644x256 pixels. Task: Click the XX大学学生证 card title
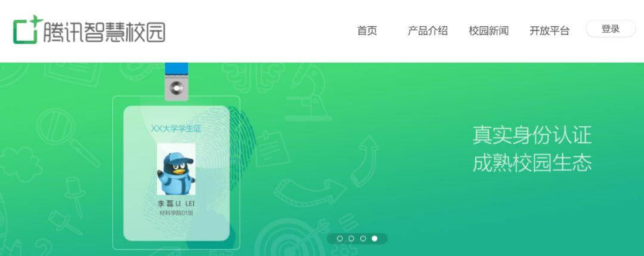pyautogui.click(x=176, y=129)
